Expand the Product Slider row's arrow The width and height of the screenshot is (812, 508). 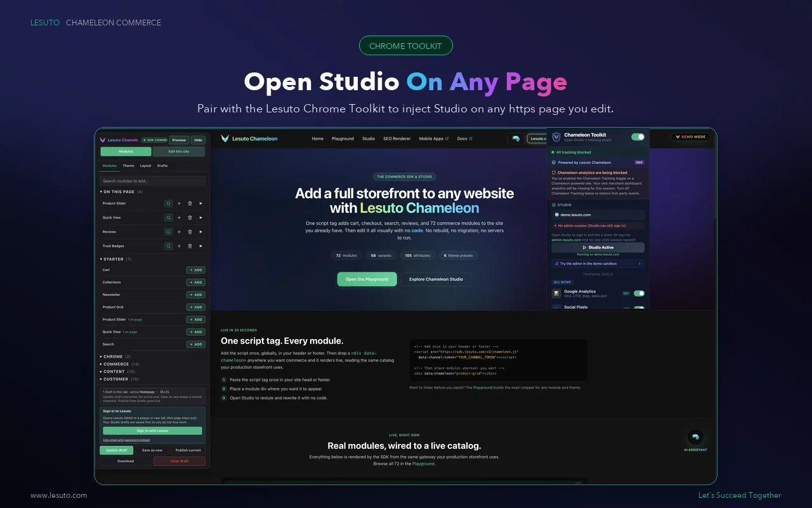click(200, 203)
